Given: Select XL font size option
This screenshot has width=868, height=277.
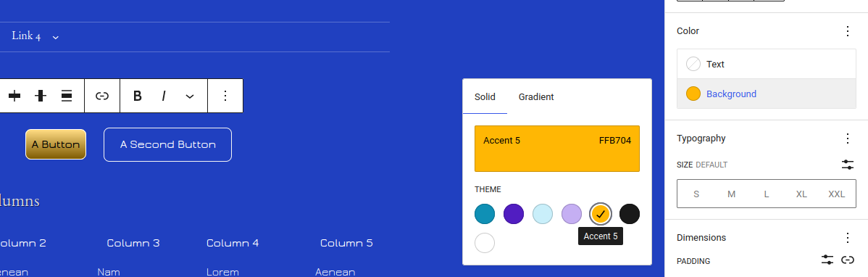Looking at the screenshot, I should click(x=801, y=194).
